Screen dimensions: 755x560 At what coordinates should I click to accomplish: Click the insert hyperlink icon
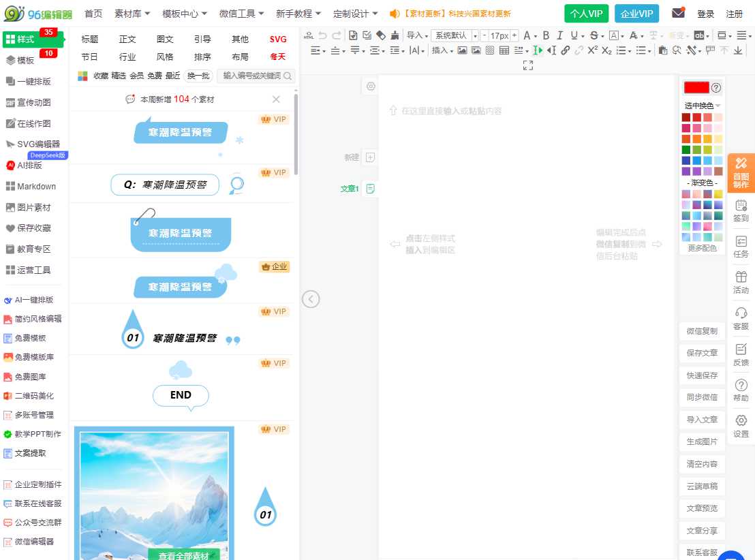point(565,50)
